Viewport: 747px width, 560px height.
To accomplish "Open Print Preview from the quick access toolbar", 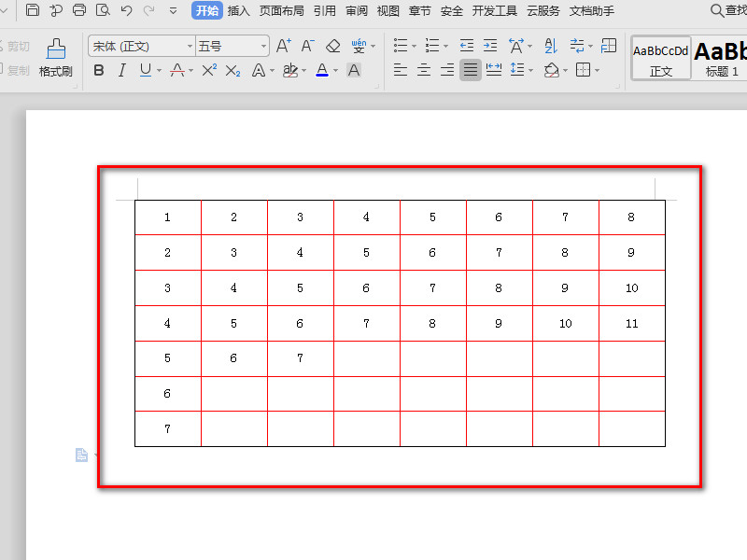I will [x=103, y=10].
